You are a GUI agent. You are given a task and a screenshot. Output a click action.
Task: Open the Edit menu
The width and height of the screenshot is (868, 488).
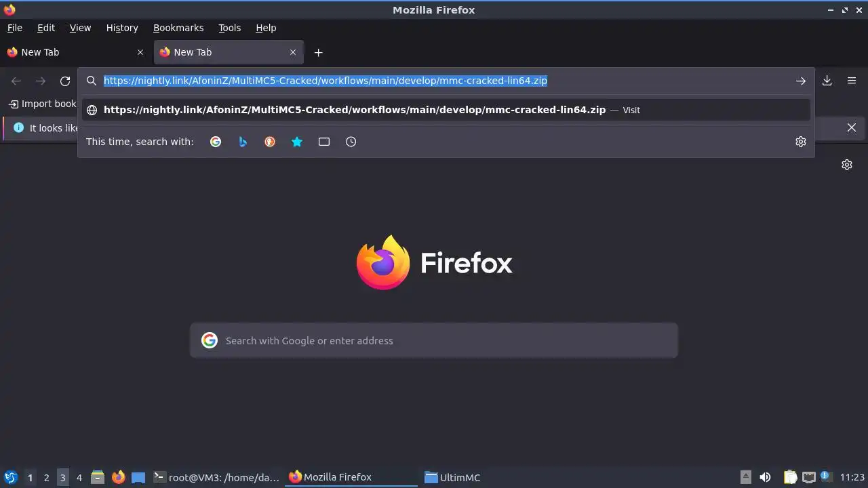tap(46, 28)
